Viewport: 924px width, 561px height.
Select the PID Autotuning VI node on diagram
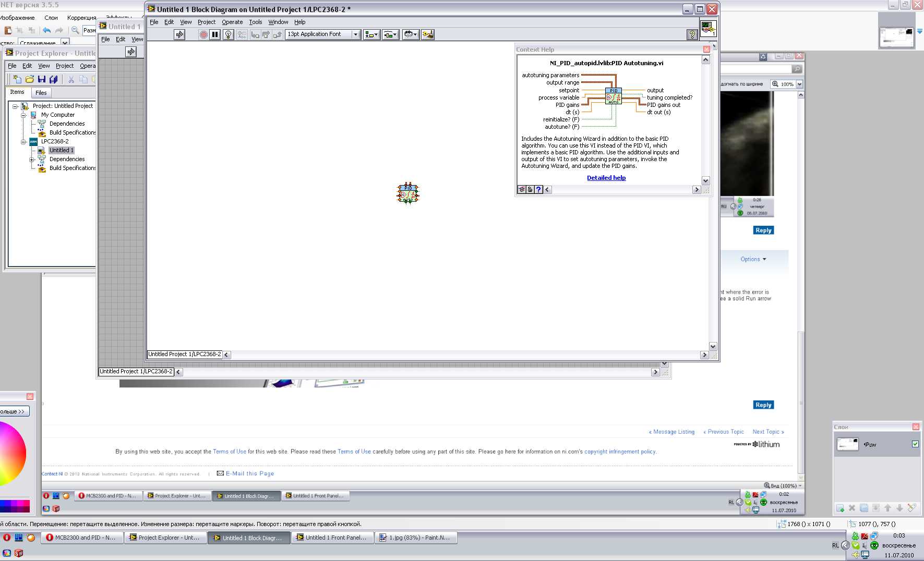(x=408, y=193)
